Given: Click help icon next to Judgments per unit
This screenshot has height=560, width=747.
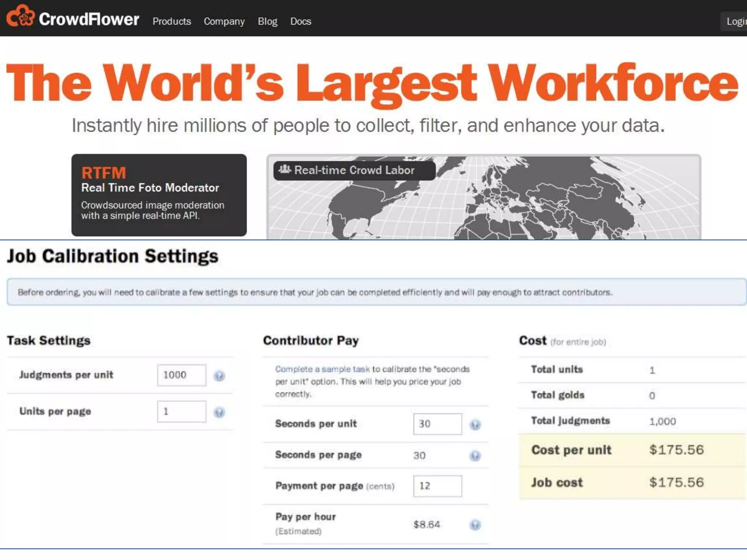Looking at the screenshot, I should pyautogui.click(x=219, y=375).
